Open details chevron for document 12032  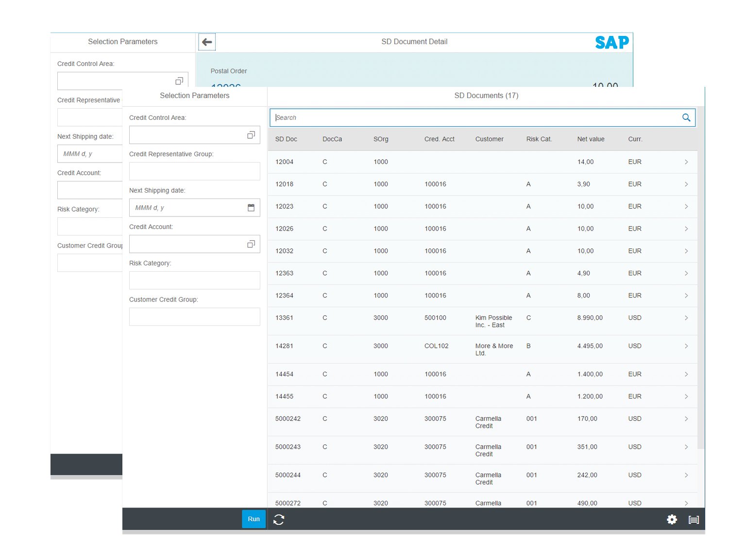pyautogui.click(x=686, y=251)
